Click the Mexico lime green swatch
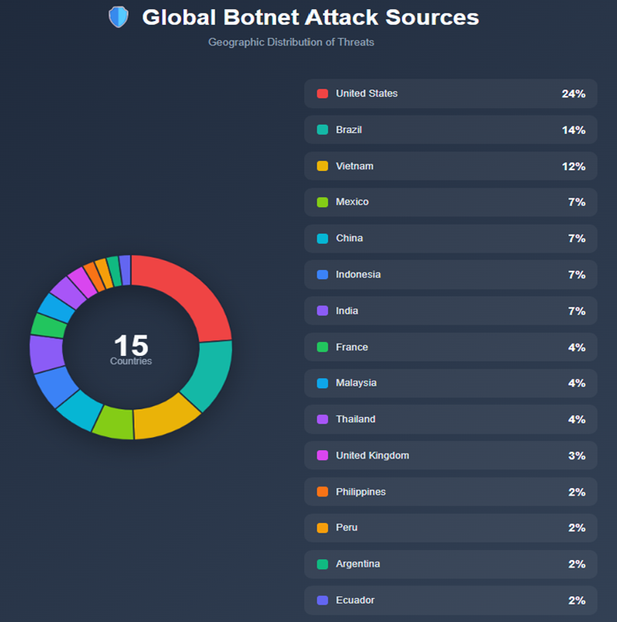 point(322,202)
